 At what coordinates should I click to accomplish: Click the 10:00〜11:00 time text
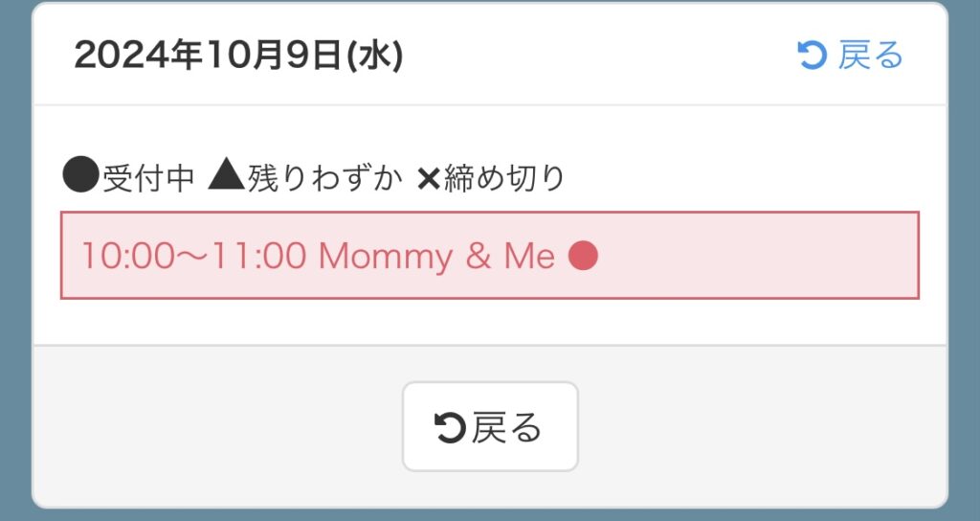(192, 256)
